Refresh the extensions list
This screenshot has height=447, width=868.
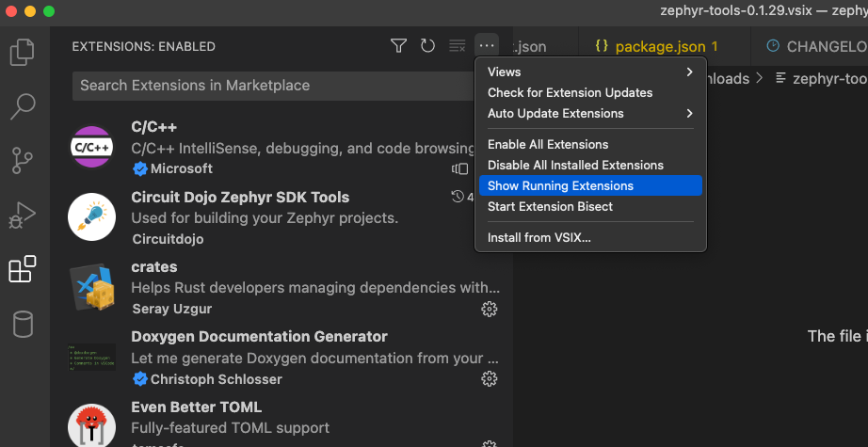(428, 46)
